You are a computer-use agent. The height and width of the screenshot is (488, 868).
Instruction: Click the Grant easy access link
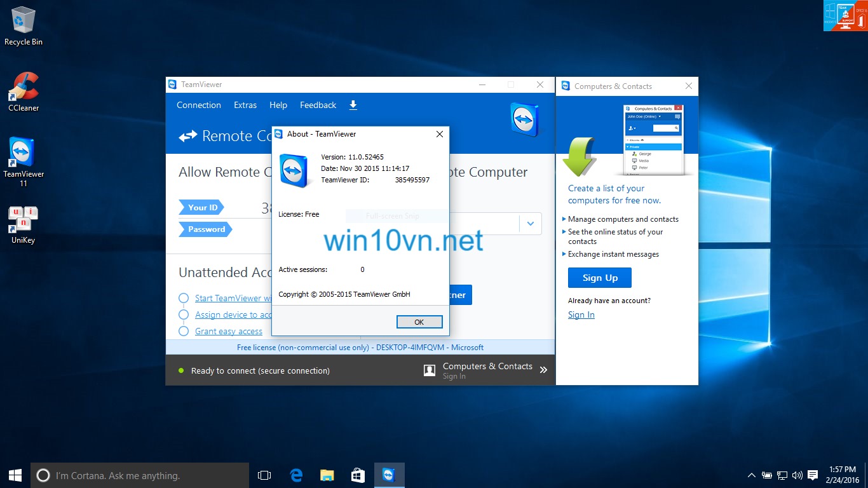point(229,331)
